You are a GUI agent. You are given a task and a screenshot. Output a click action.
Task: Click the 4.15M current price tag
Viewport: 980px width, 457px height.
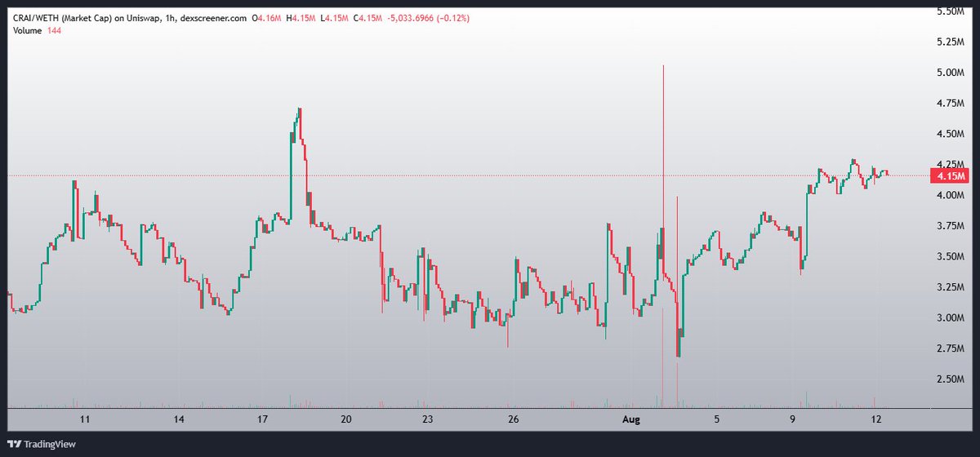pos(949,175)
